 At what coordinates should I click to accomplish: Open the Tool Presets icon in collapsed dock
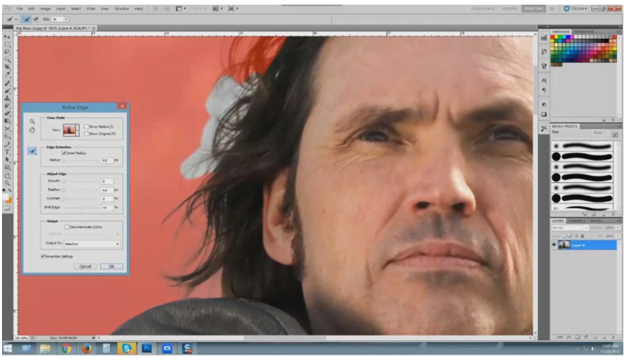[x=544, y=129]
